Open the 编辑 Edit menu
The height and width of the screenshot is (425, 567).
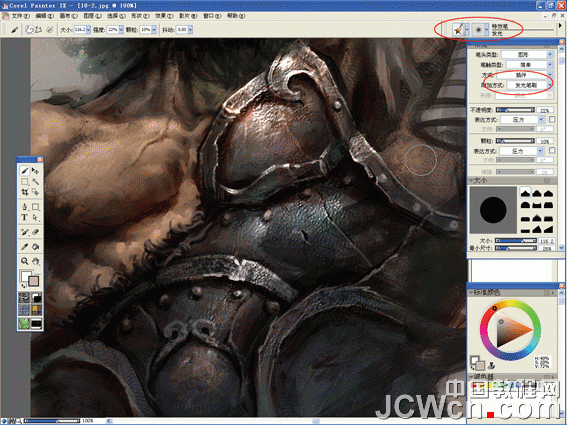pyautogui.click(x=44, y=16)
